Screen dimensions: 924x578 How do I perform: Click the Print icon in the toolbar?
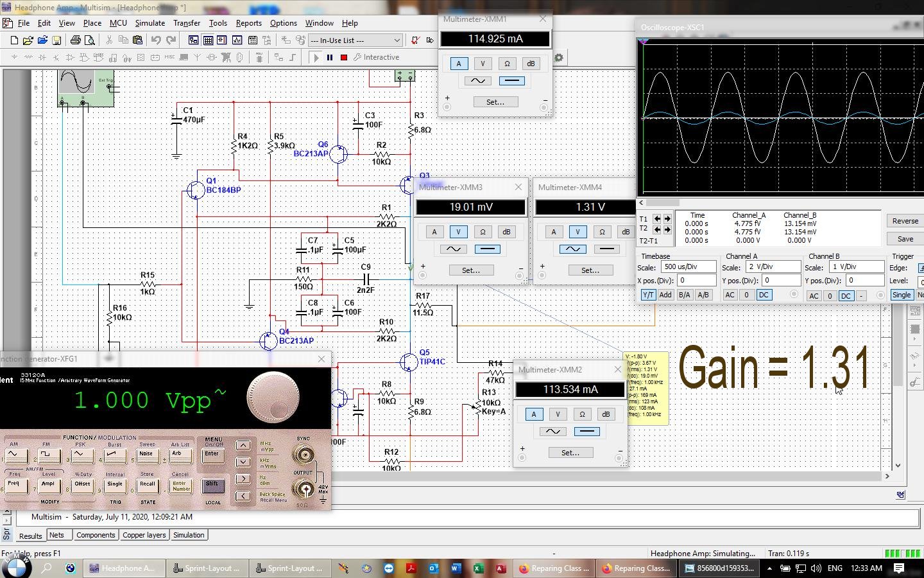point(75,40)
